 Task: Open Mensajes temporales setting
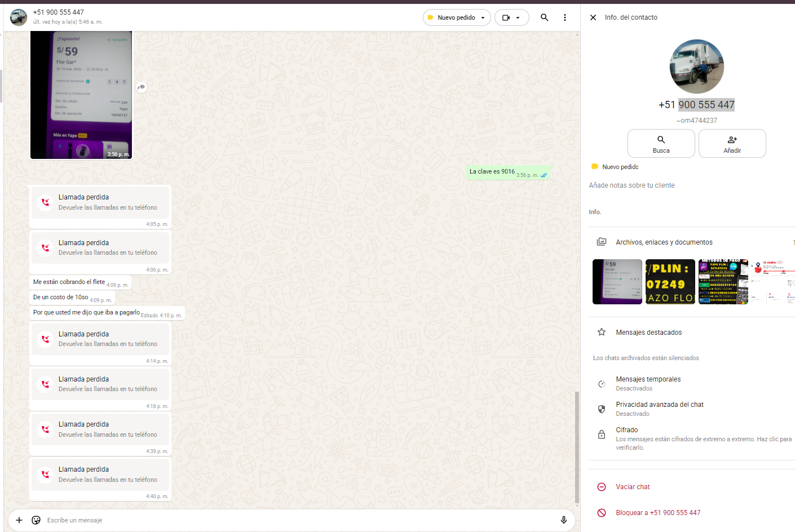[648, 383]
